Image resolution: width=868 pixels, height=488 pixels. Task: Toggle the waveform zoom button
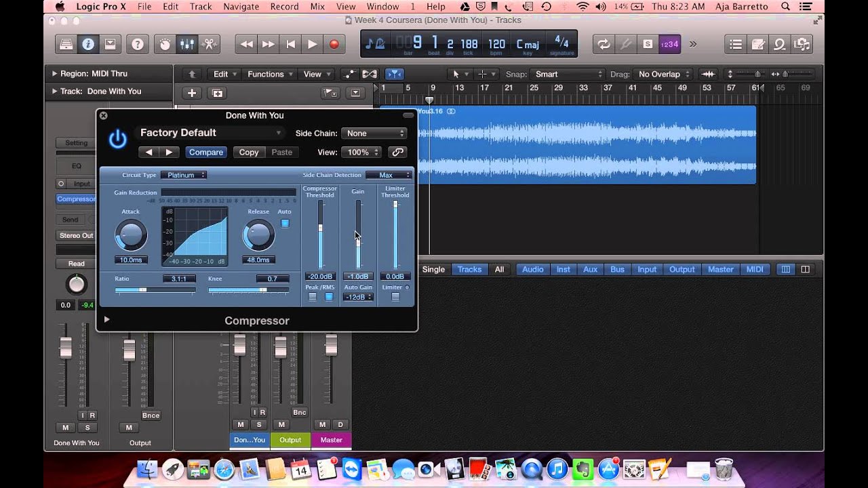coord(708,74)
